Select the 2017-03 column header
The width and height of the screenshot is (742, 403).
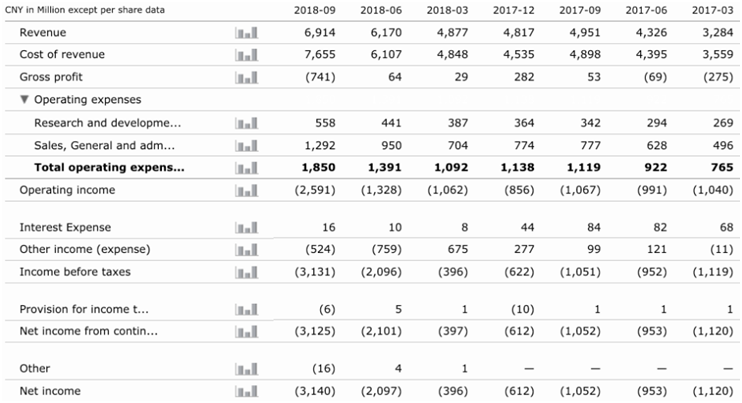[712, 10]
